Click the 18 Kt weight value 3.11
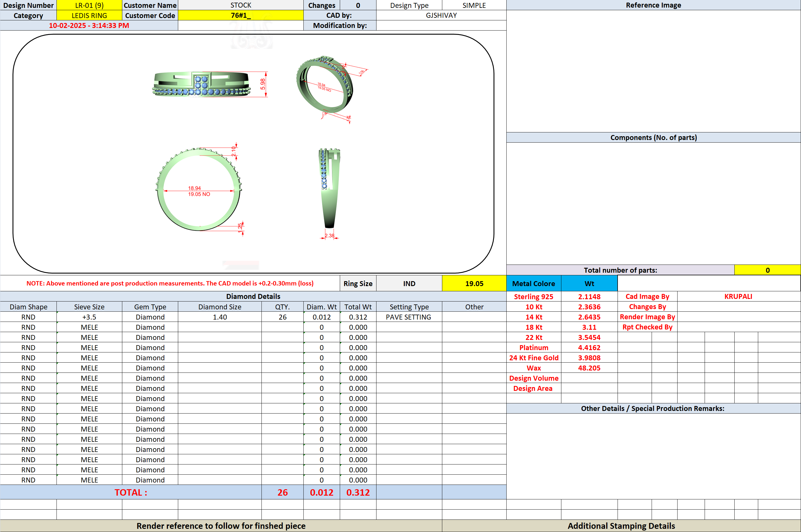The width and height of the screenshot is (801, 532). click(x=589, y=327)
